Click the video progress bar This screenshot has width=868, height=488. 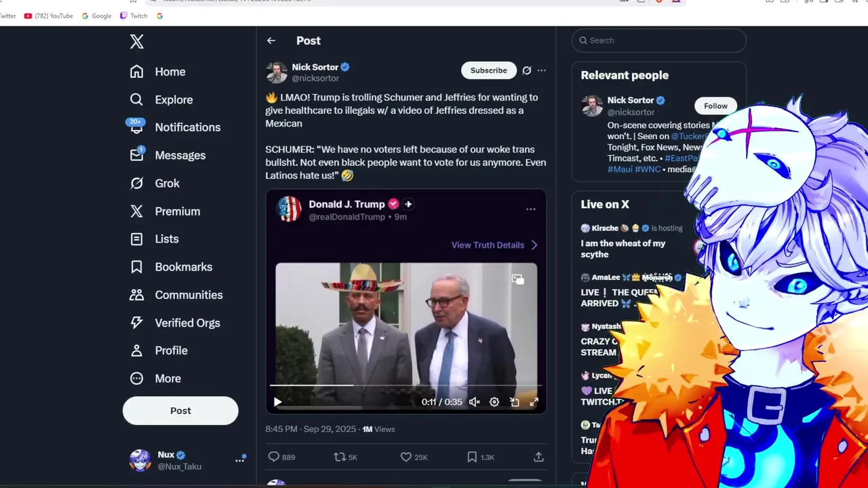point(406,385)
